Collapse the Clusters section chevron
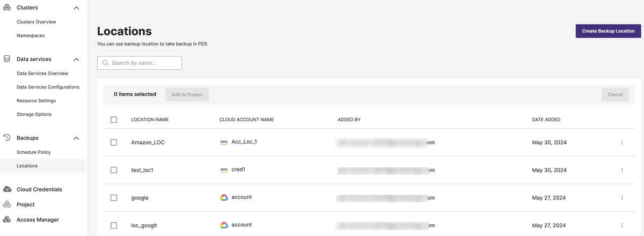The height and width of the screenshot is (236, 644). 76,8
